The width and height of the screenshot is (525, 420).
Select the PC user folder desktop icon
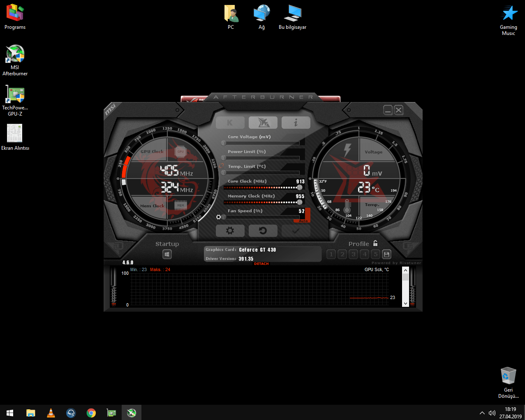231,17
